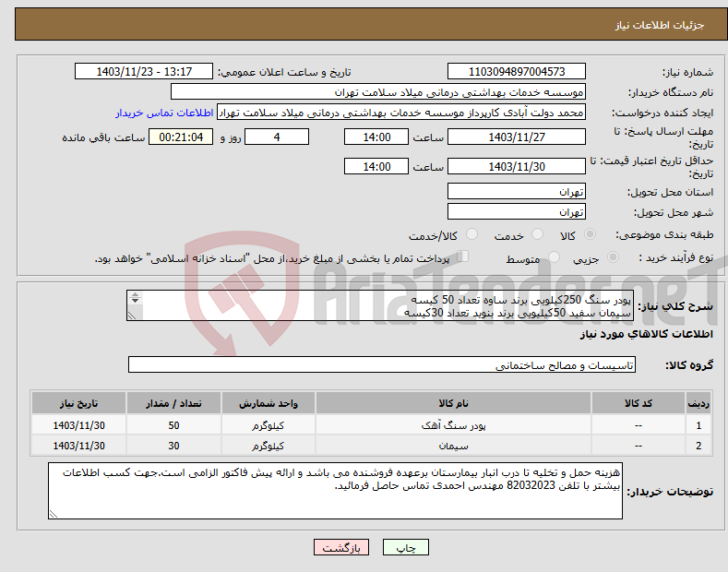Select the کالا/خدمت radio button
The image size is (728, 572).
(x=471, y=234)
